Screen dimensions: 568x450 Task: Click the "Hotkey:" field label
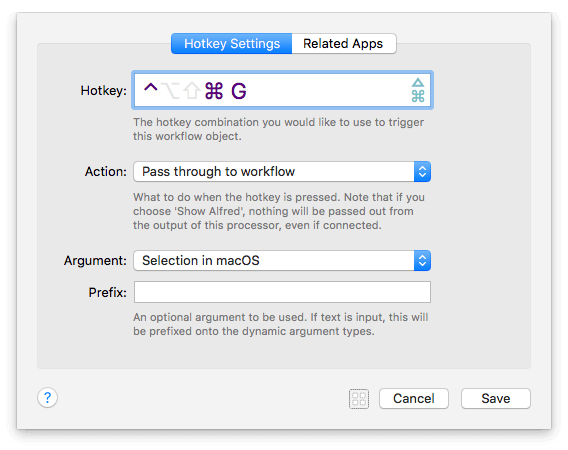pyautogui.click(x=104, y=91)
